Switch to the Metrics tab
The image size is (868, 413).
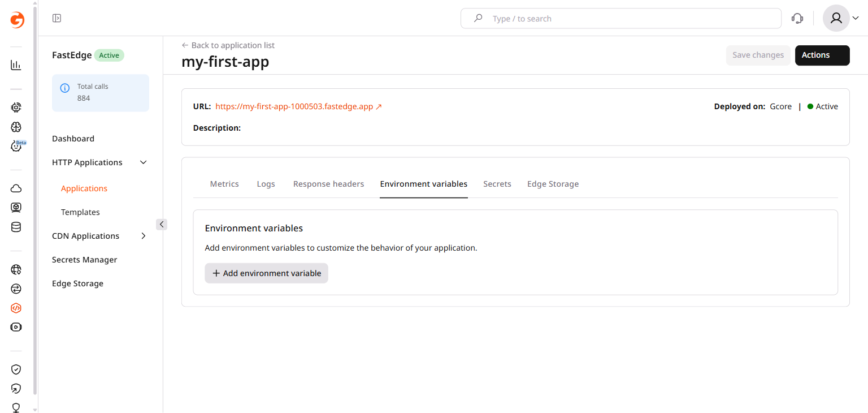click(x=224, y=184)
